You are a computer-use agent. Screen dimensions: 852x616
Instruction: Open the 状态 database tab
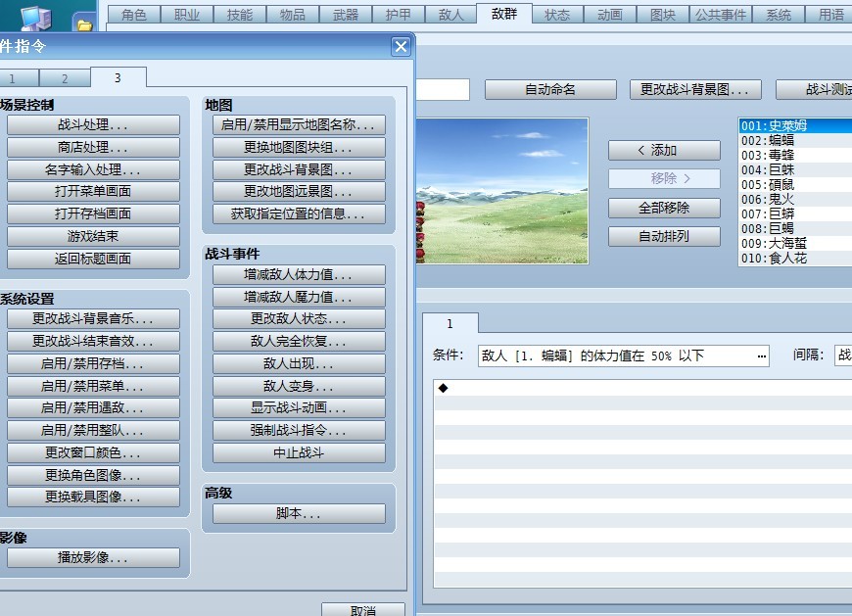point(557,15)
